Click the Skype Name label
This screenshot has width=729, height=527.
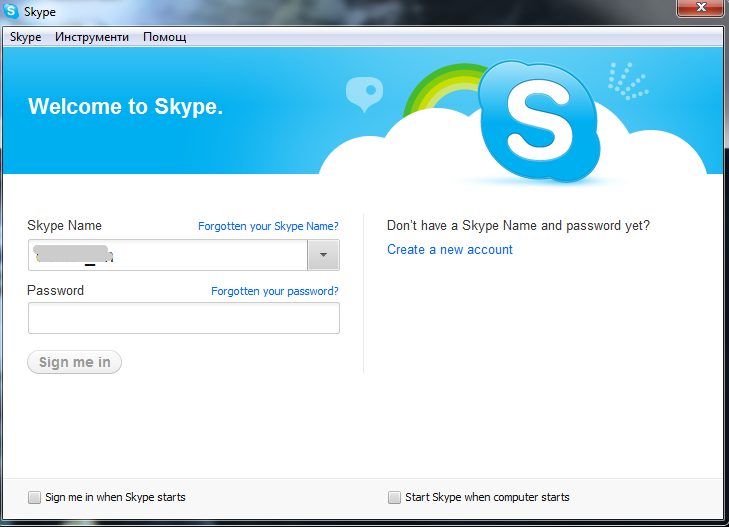(x=64, y=226)
